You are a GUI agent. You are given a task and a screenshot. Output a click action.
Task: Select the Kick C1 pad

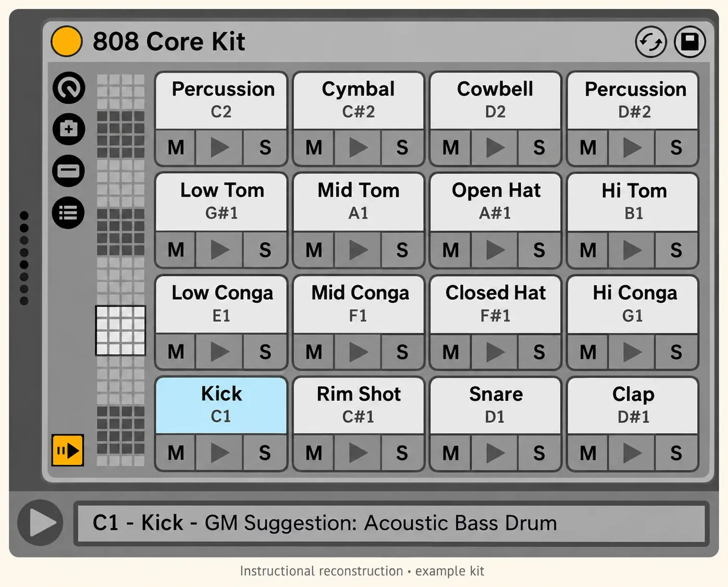tap(221, 405)
